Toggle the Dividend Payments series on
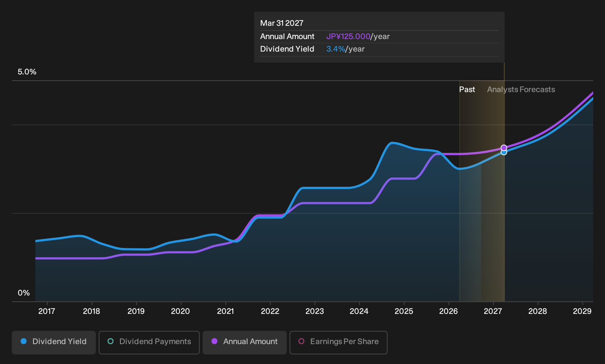The image size is (605, 364). (149, 342)
